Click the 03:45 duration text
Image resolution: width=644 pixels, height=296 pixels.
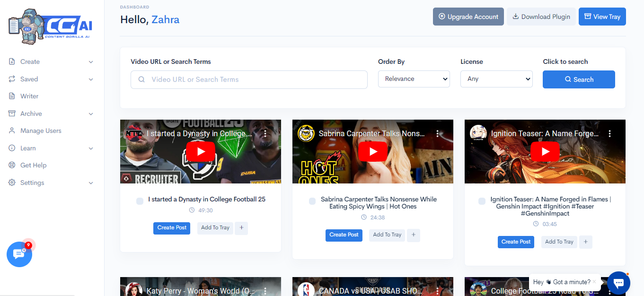pyautogui.click(x=550, y=225)
